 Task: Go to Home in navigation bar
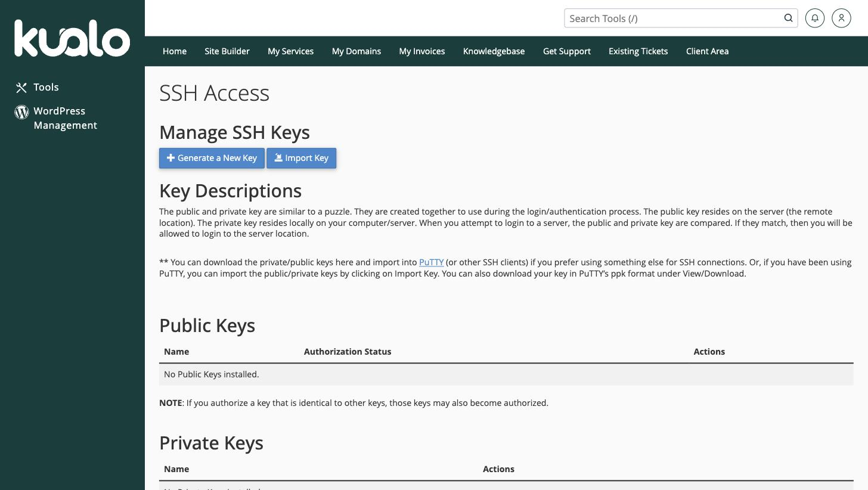(x=175, y=51)
